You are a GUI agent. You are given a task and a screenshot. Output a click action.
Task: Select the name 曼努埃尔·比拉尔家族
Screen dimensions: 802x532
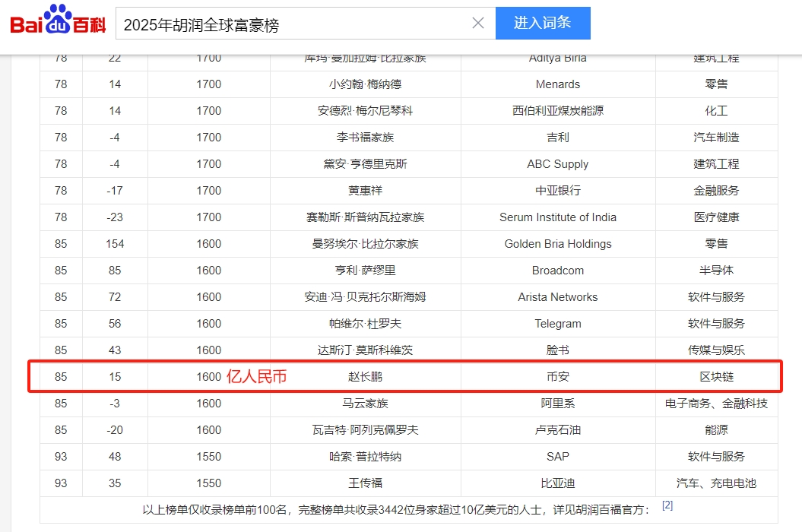(365, 244)
